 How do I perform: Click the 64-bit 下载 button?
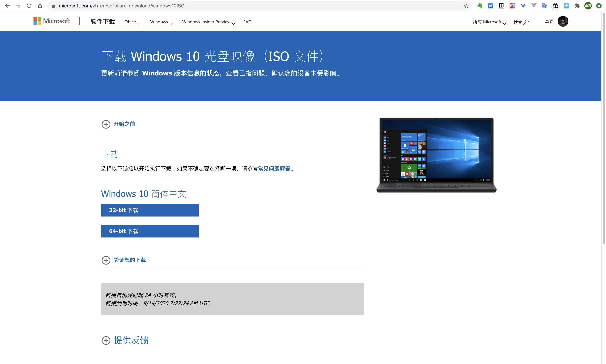point(150,231)
